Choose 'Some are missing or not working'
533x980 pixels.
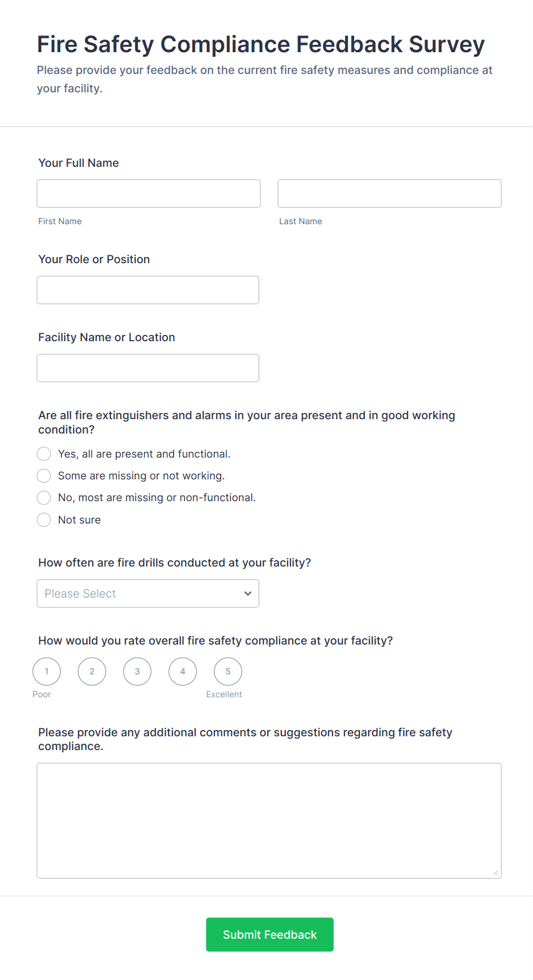(x=44, y=475)
